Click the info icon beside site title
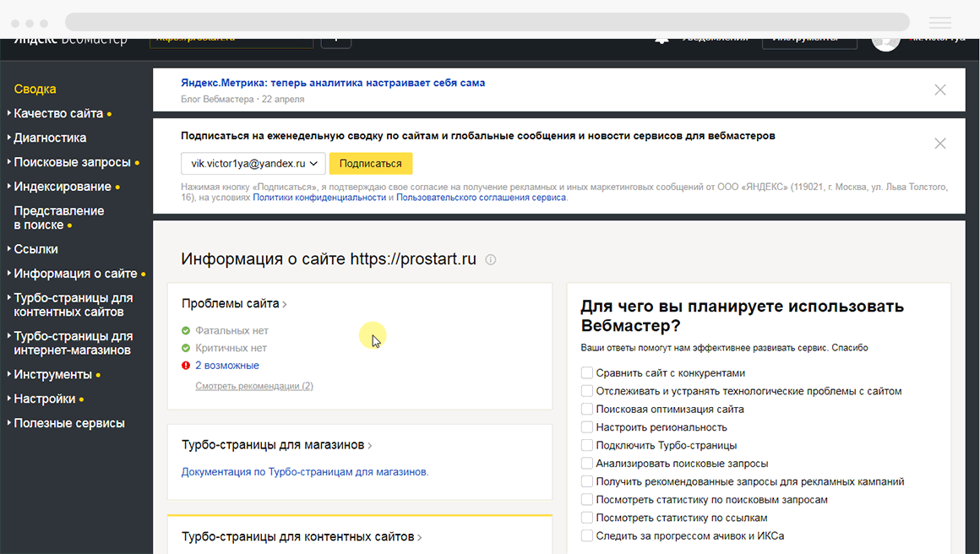Viewport: 980px width, 554px height. click(491, 260)
